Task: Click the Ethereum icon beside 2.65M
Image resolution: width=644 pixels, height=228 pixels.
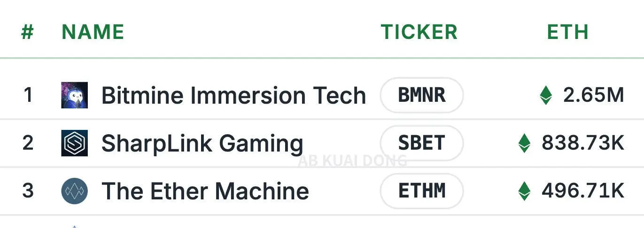Action: [x=546, y=95]
